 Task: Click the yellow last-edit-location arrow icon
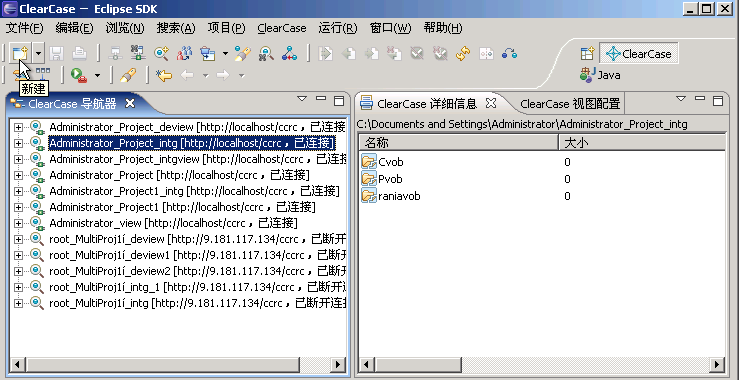click(164, 75)
